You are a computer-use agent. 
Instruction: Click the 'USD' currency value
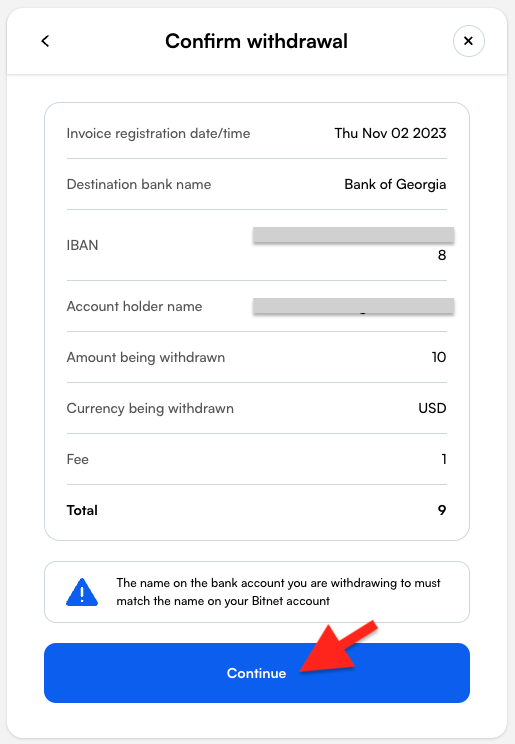click(x=432, y=409)
